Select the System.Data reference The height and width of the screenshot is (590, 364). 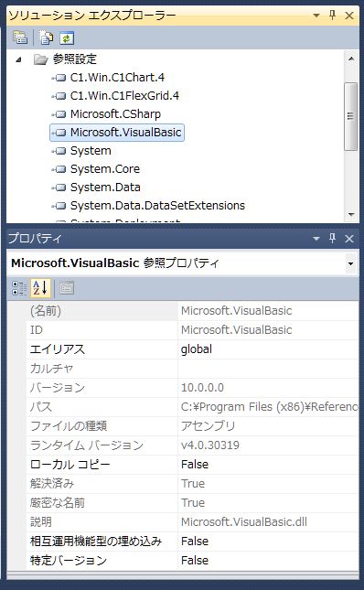pos(105,188)
